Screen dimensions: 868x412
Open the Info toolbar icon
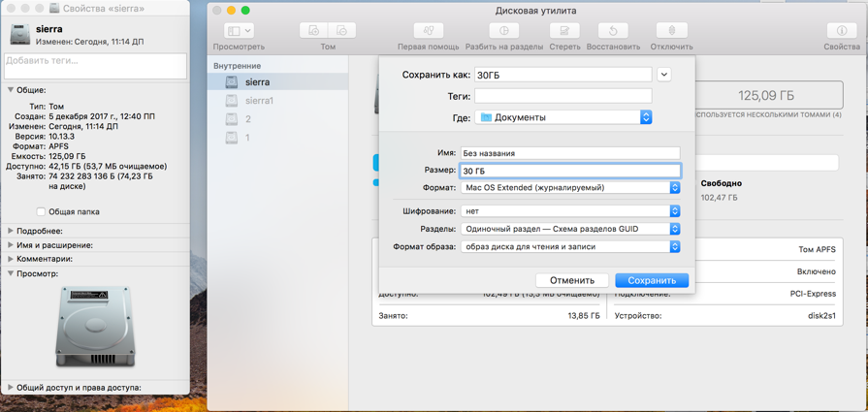(842, 30)
